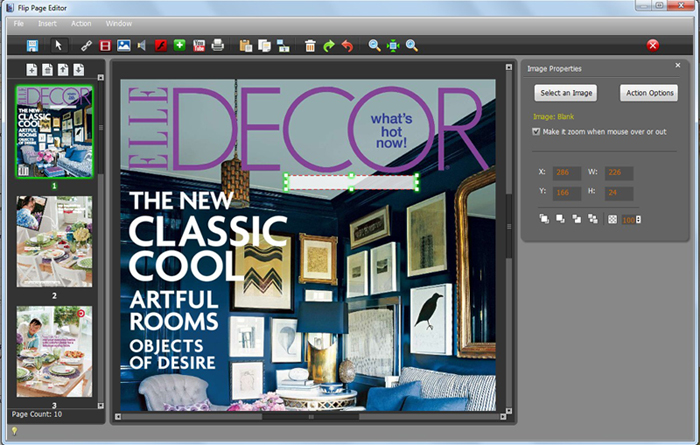This screenshot has width=700, height=445.
Task: Insert a link with the chain icon
Action: tap(86, 46)
